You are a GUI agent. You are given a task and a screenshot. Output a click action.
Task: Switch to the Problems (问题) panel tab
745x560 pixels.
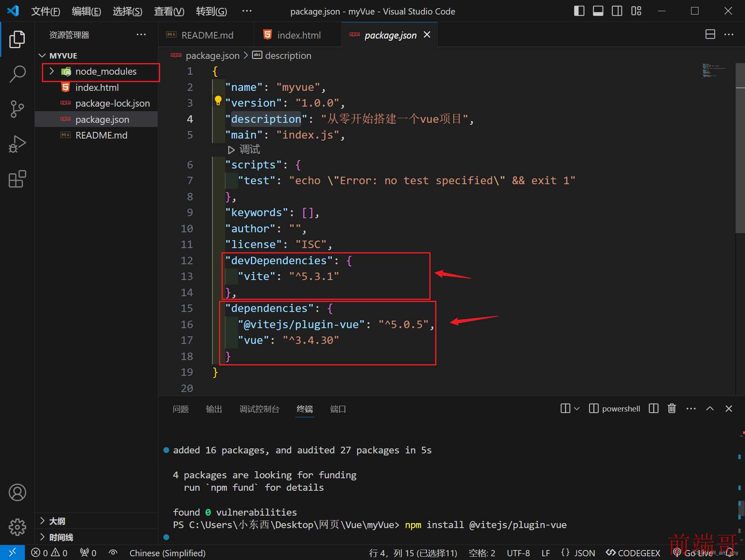pos(180,409)
